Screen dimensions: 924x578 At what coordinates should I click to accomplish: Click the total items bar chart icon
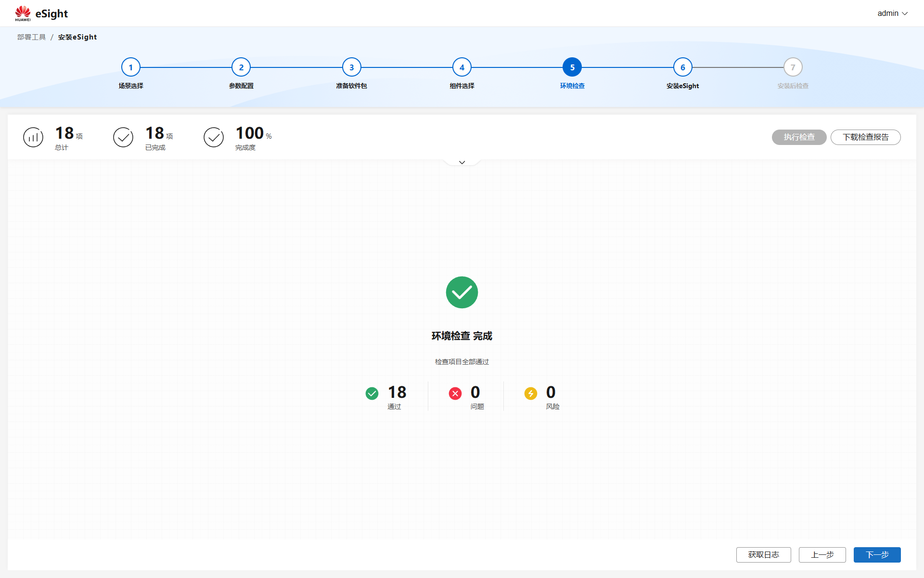[33, 137]
